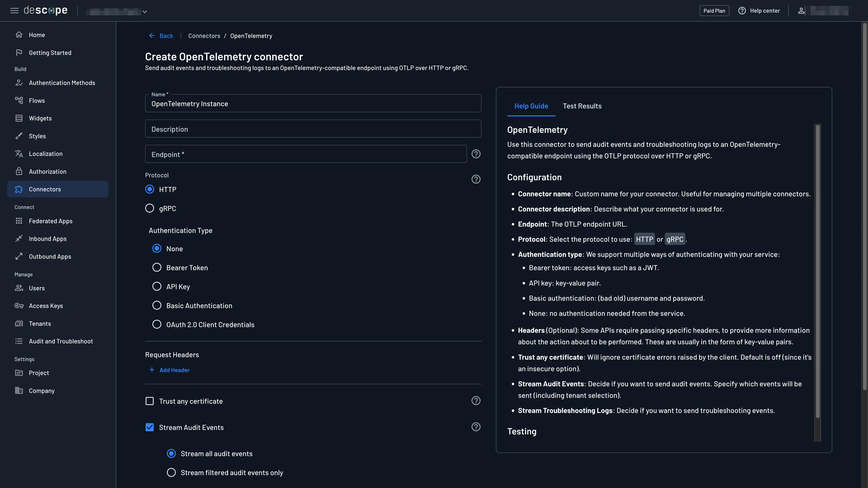Click the Federated Apps grid icon

[19, 221]
